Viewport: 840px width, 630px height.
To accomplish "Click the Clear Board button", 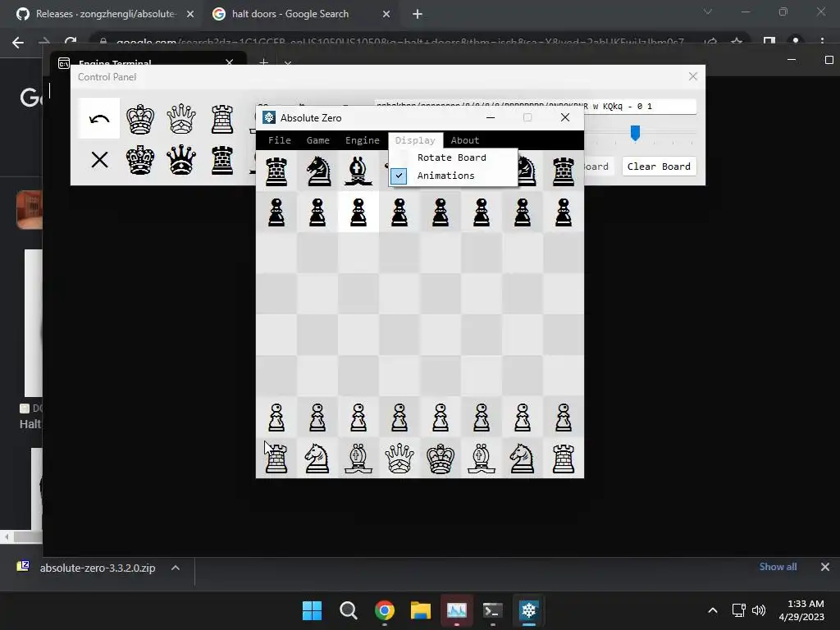I will pos(659,166).
